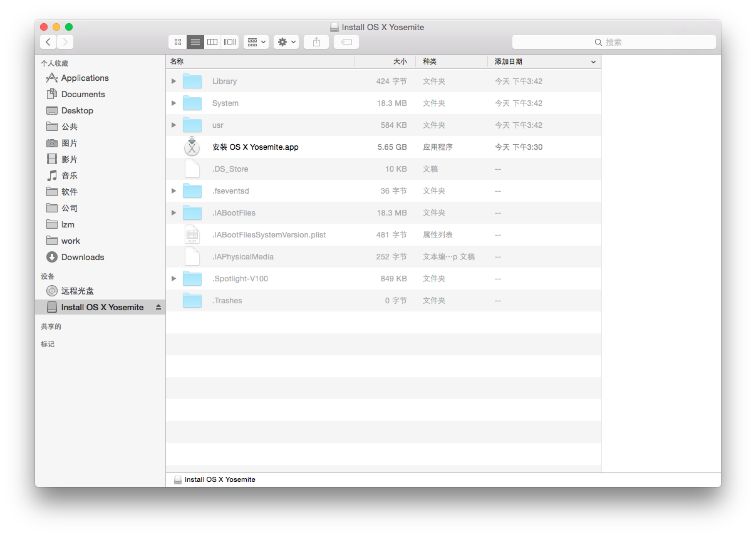Switch to Cover Flow view

click(x=230, y=42)
